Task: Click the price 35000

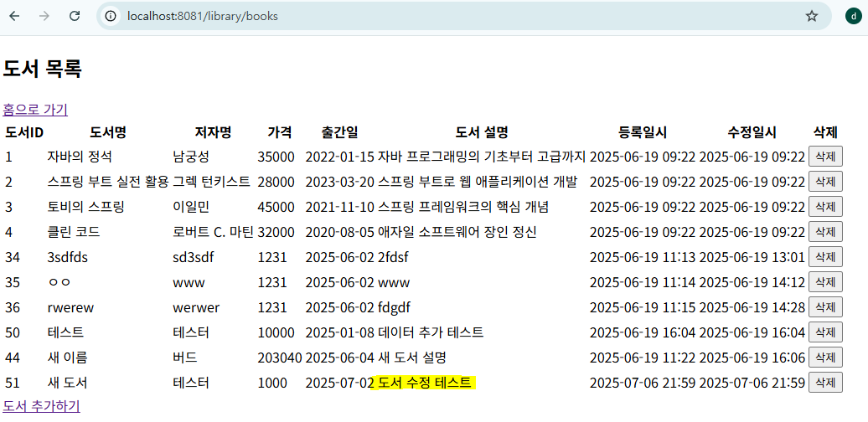Action: pyautogui.click(x=276, y=157)
